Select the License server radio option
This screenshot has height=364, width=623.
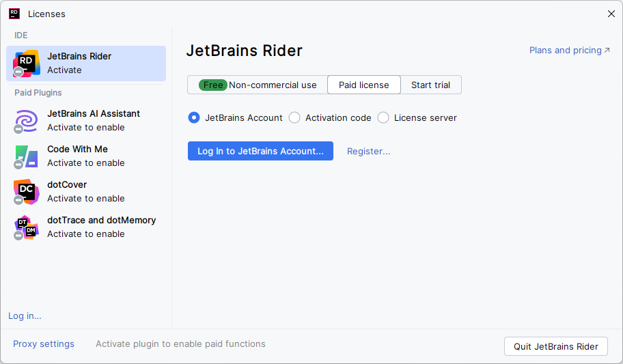pos(383,117)
